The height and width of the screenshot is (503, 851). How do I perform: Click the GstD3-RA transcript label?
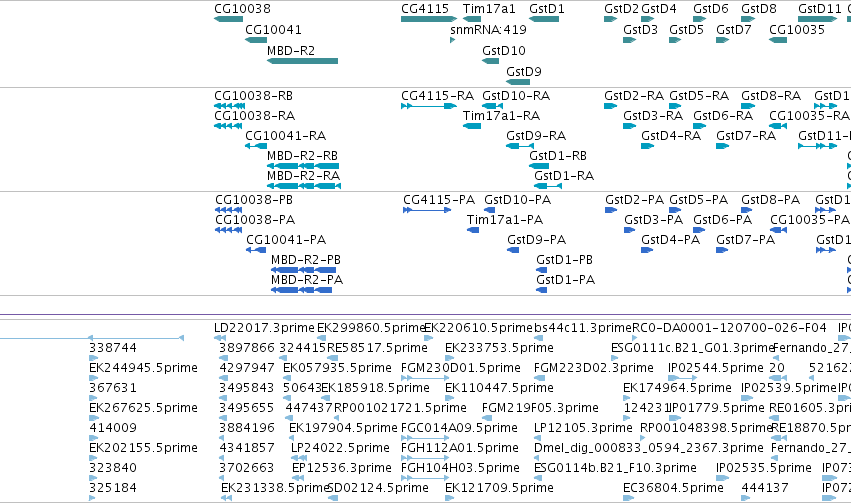point(653,116)
